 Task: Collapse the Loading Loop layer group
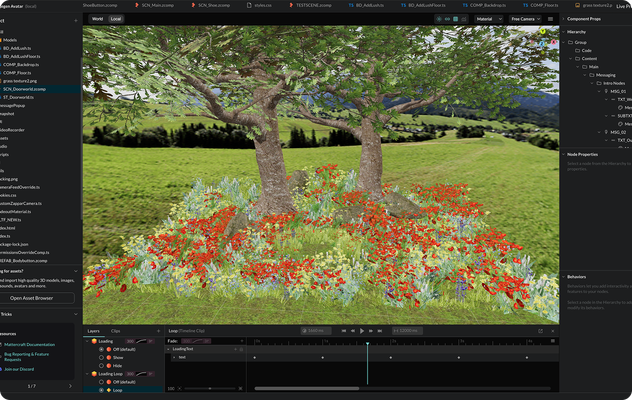[87, 374]
